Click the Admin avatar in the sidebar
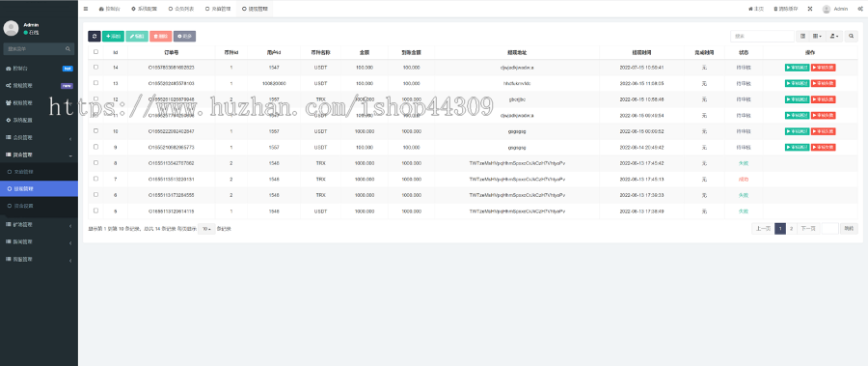 click(x=11, y=28)
